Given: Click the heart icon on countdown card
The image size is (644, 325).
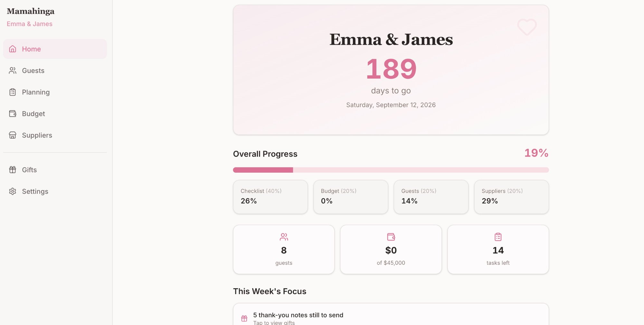Looking at the screenshot, I should [526, 27].
